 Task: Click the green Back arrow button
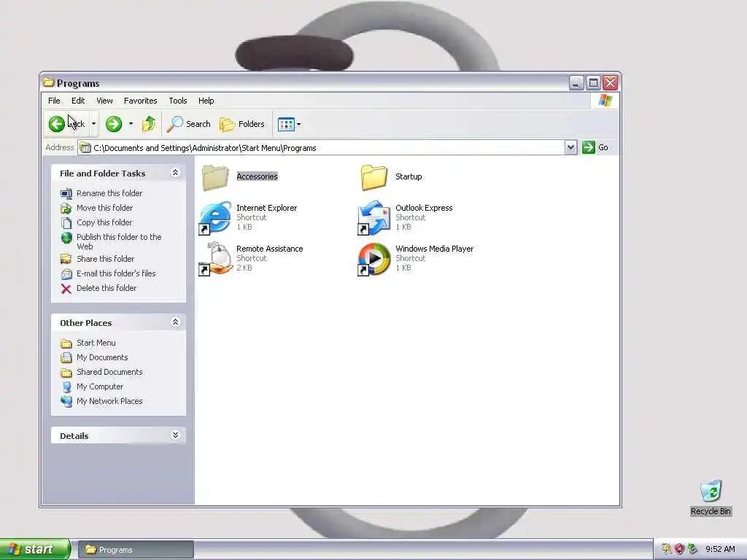[57, 124]
